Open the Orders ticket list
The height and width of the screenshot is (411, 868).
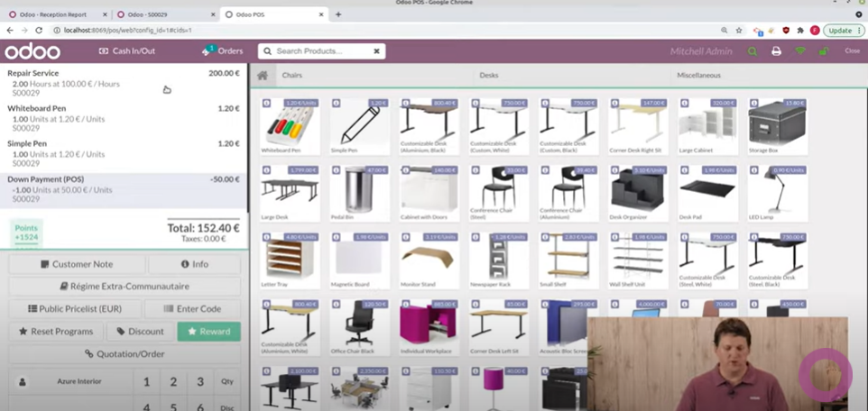[x=223, y=50]
